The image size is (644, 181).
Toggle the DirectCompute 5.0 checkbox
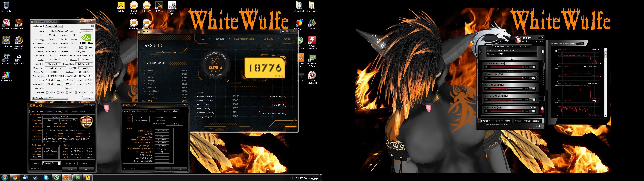(x=76, y=93)
